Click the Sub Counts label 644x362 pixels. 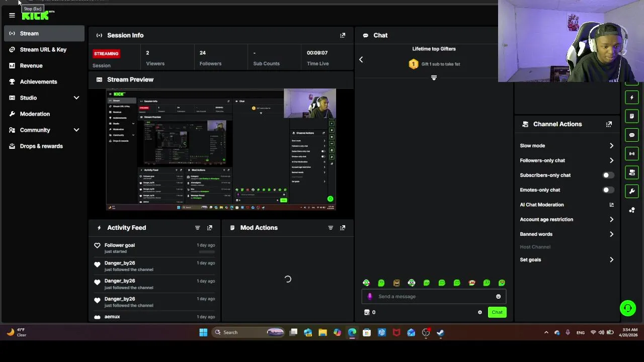[x=266, y=64]
